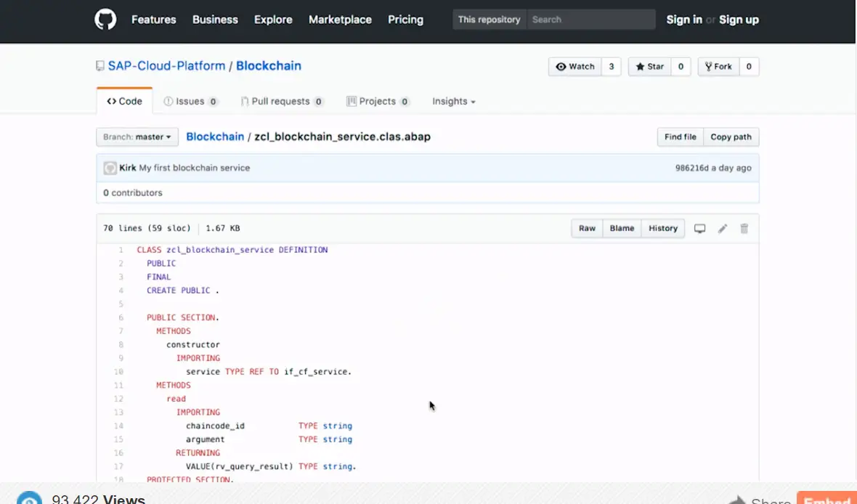This screenshot has width=857, height=504.
Task: Select code line number 10
Action: coord(119,372)
